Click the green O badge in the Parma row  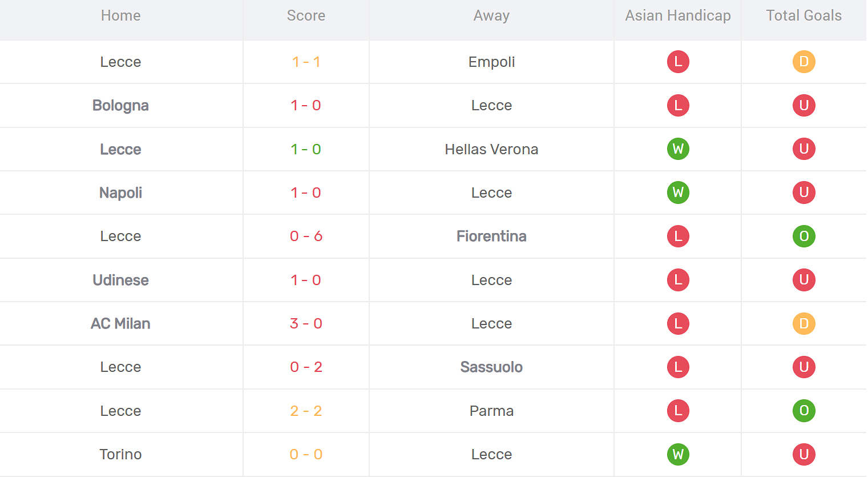click(804, 411)
